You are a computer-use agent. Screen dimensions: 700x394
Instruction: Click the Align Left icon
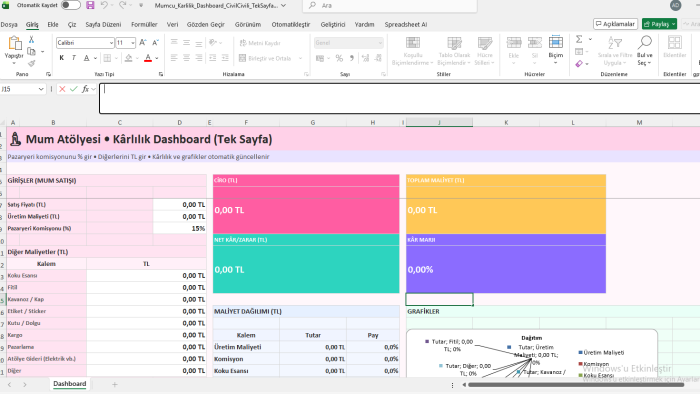click(x=174, y=58)
